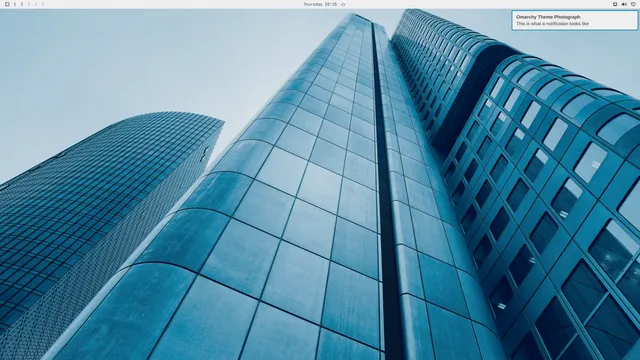Dismiss the Omarchy Theme Photograph notification
Viewport: 640px width, 360px height.
574,20
